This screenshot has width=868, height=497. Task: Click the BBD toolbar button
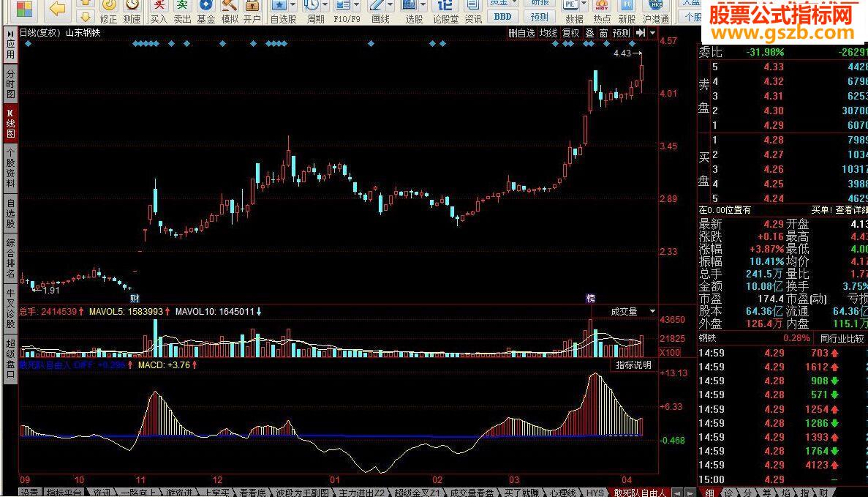click(x=502, y=17)
